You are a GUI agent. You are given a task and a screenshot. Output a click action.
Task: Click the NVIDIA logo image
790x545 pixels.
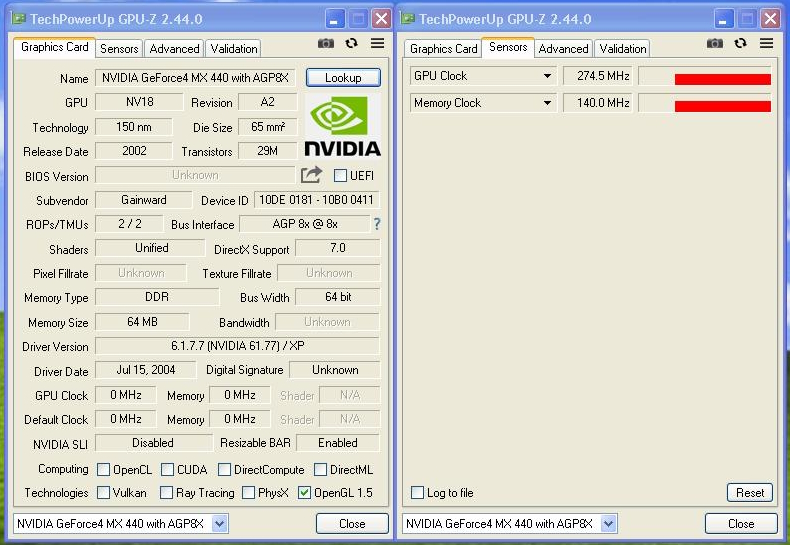343,126
